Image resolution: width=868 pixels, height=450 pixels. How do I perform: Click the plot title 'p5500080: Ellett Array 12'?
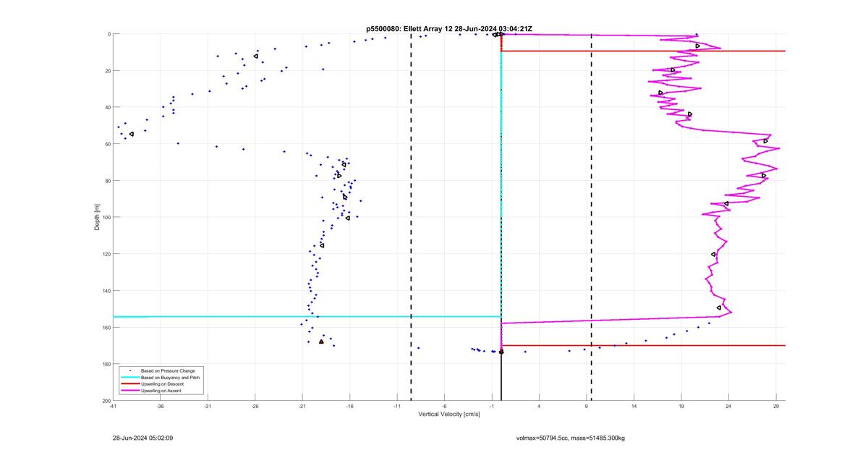click(x=409, y=28)
